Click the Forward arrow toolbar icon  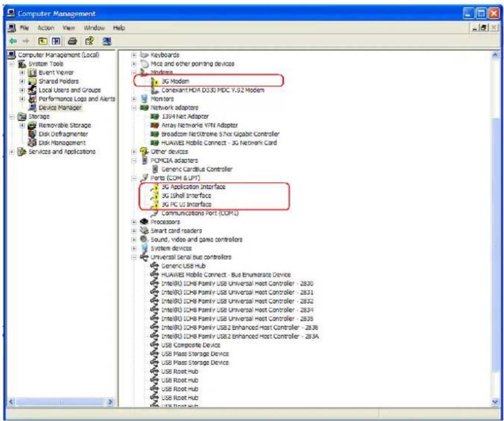26,41
